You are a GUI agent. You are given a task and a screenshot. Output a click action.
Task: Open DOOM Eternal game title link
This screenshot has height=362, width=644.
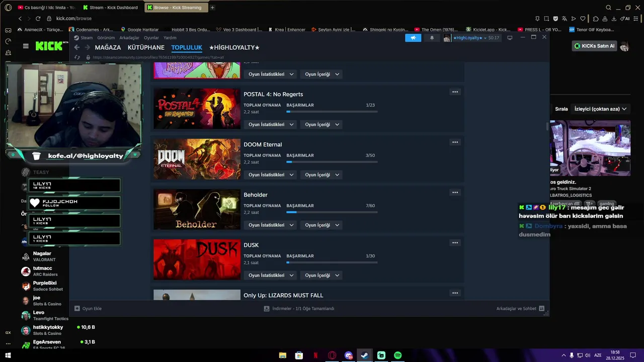click(x=263, y=144)
